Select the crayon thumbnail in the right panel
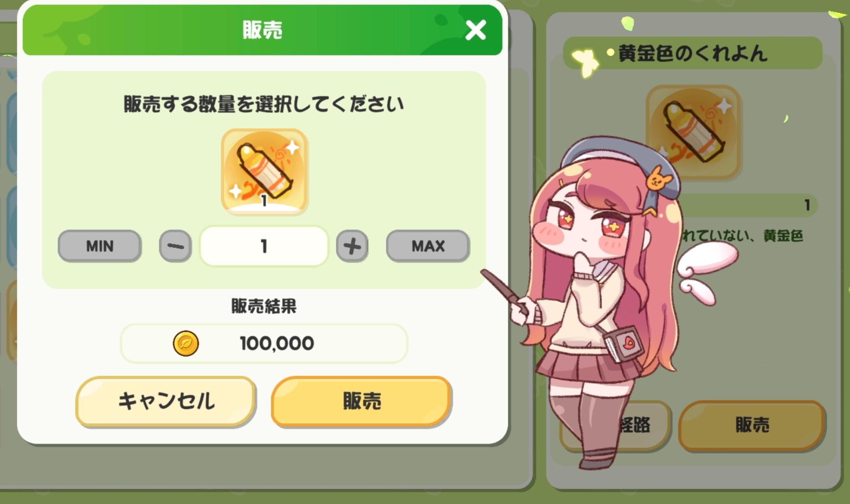Screen dimensions: 850x504 (x=693, y=132)
